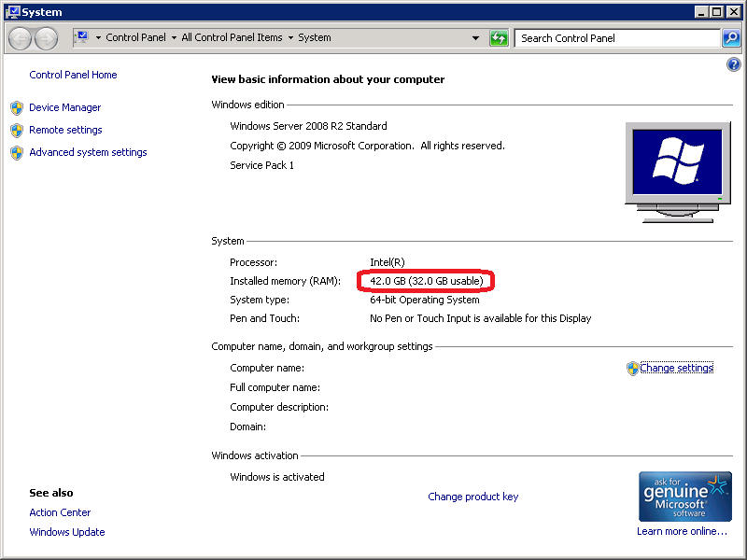Click shield icon beside Change settings
The image size is (747, 560).
[x=632, y=369]
